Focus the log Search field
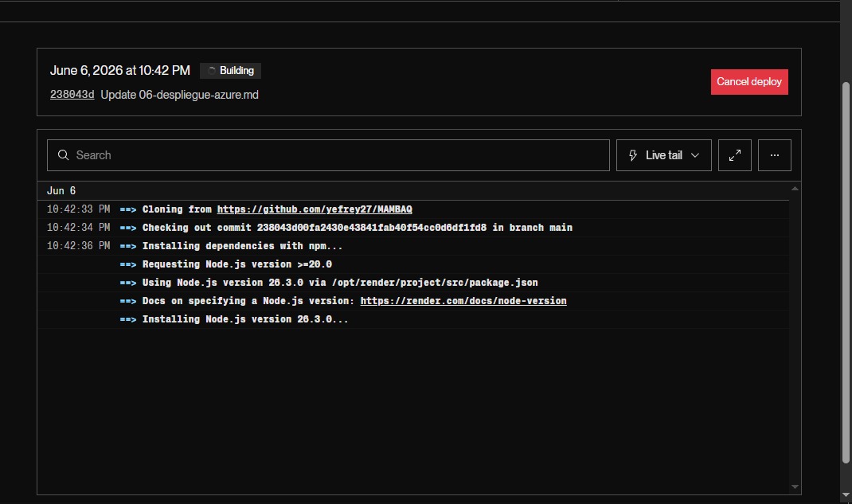This screenshot has width=852, height=504. [328, 155]
